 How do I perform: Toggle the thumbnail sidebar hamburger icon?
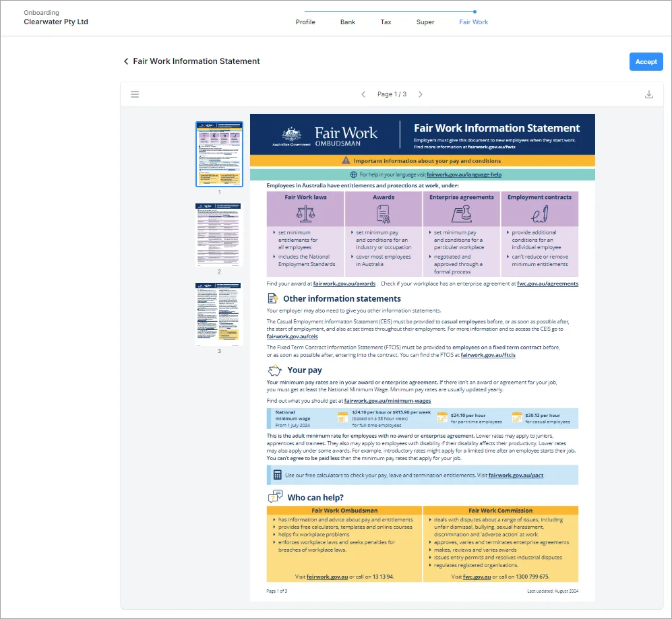click(135, 94)
